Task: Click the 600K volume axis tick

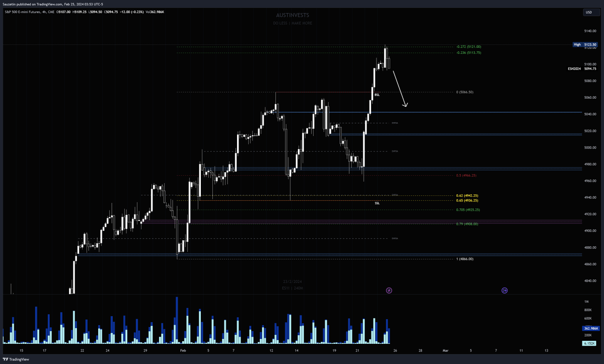Action: pos(588,318)
